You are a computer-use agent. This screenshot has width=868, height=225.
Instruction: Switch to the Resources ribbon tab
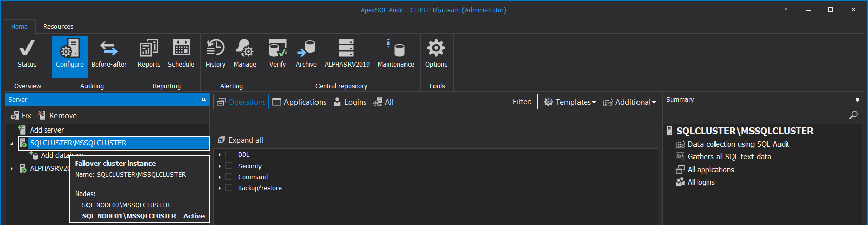[58, 26]
